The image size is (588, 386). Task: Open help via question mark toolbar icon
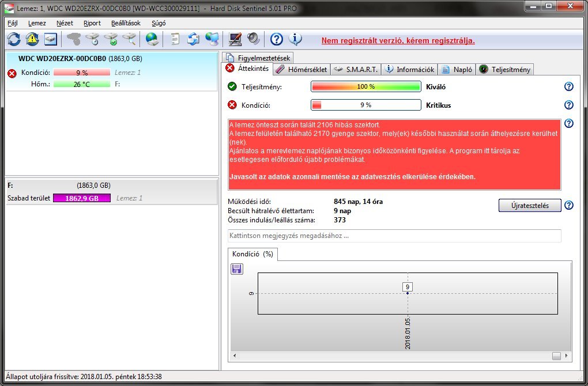click(x=276, y=39)
